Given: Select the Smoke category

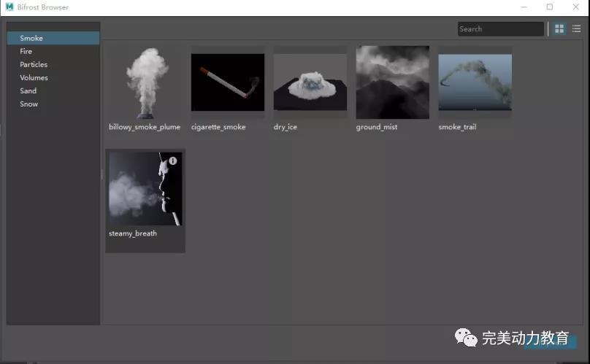Looking at the screenshot, I should click(31, 38).
